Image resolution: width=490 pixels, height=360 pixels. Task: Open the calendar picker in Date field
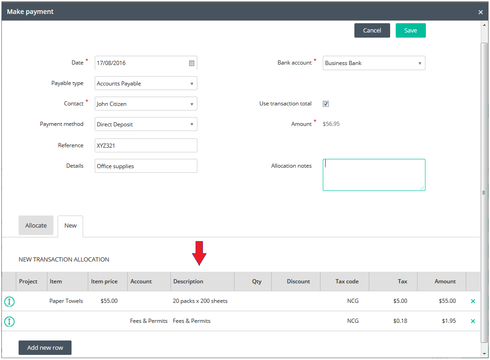pyautogui.click(x=192, y=63)
